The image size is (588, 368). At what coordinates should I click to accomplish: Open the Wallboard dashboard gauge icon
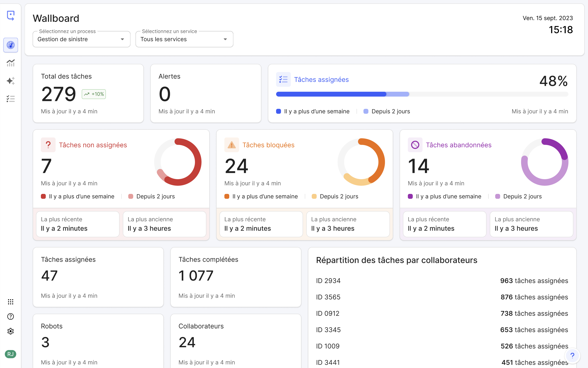11,45
